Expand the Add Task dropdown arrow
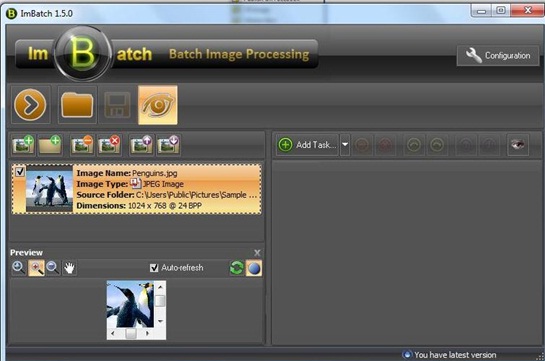The image size is (545, 361). [x=345, y=145]
